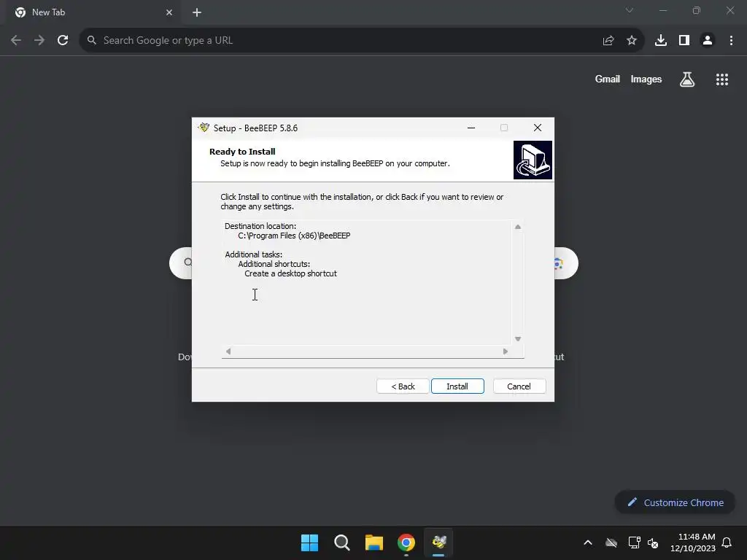This screenshot has height=560, width=747.
Task: Click the 'Destination location:' text
Action: [260, 226]
